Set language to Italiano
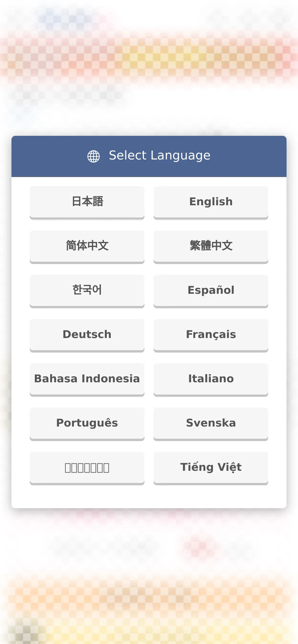Viewport: 298px width, 644px height. coord(211,379)
